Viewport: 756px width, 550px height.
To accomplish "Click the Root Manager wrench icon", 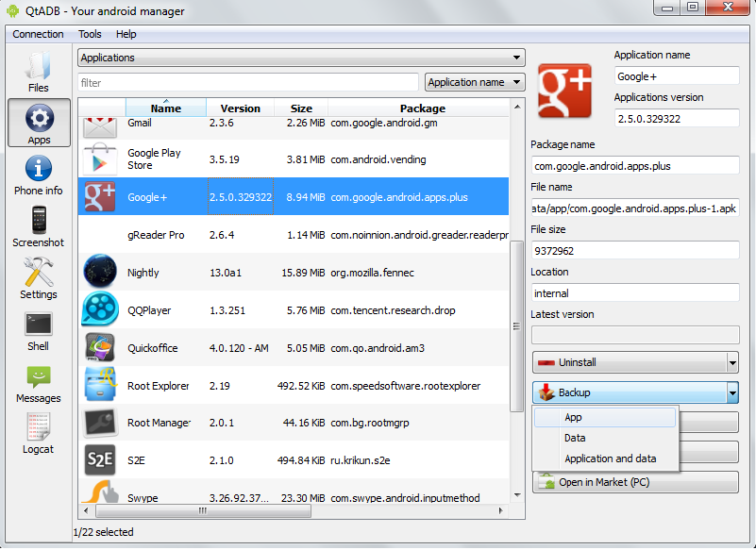I will tap(100, 423).
